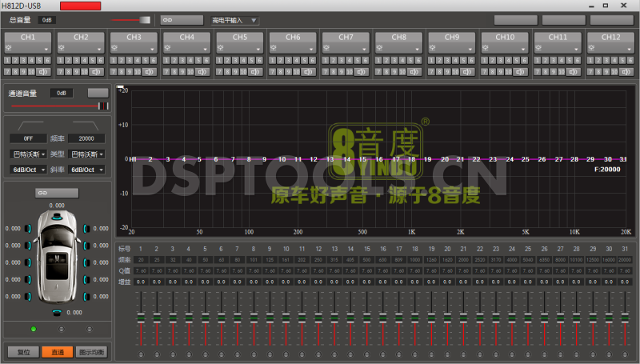Toggle the CH8 speaker icon
Viewport: 640px width, 364px height.
click(414, 71)
